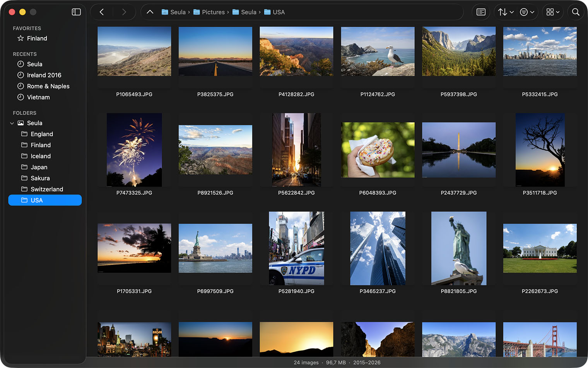Select the Iceland folder
This screenshot has width=588, height=368.
pyautogui.click(x=45, y=156)
